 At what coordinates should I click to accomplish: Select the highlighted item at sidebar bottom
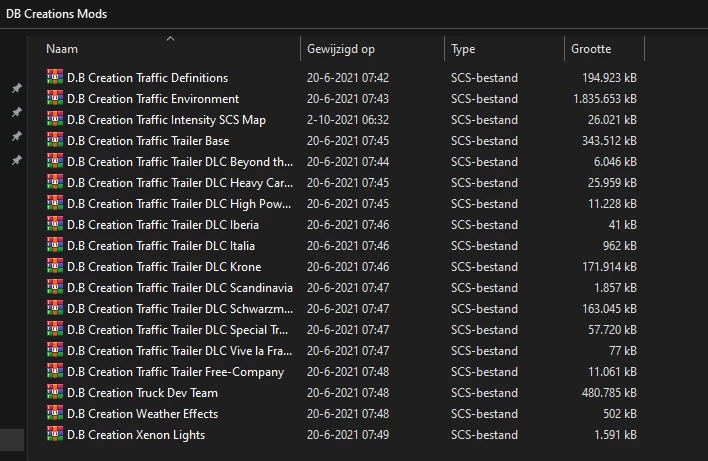click(x=13, y=439)
